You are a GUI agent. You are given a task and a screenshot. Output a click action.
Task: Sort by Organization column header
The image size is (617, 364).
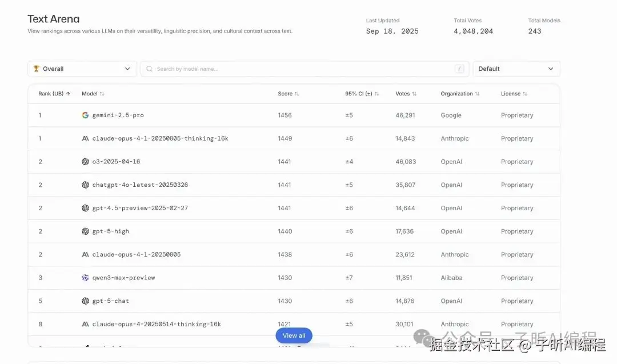coord(460,94)
